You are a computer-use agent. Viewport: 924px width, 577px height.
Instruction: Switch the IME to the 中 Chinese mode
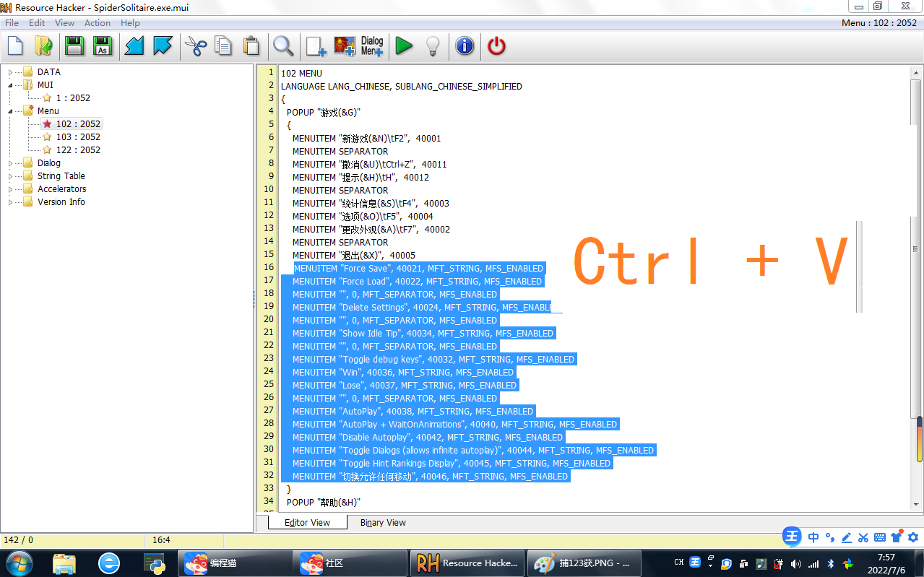[813, 537]
